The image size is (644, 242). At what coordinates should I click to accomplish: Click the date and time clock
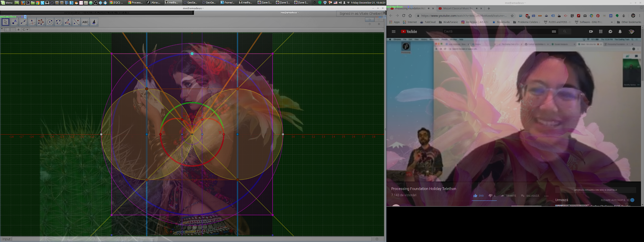[x=368, y=3]
